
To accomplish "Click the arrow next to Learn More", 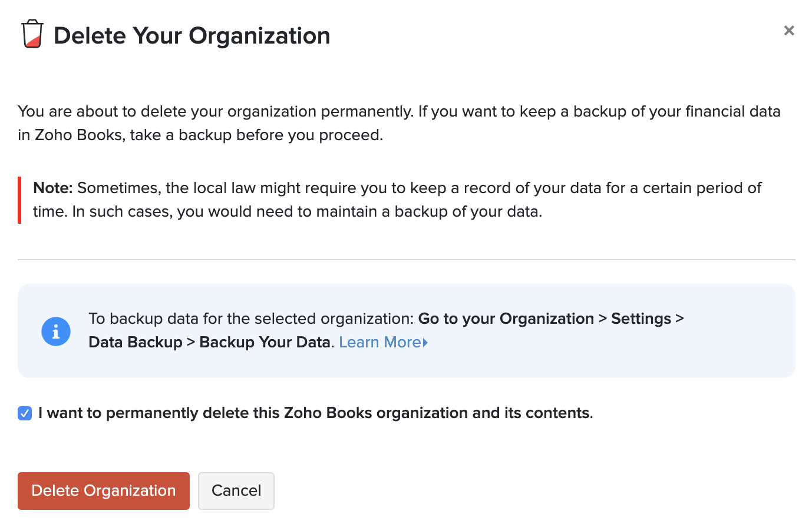I will (x=425, y=343).
